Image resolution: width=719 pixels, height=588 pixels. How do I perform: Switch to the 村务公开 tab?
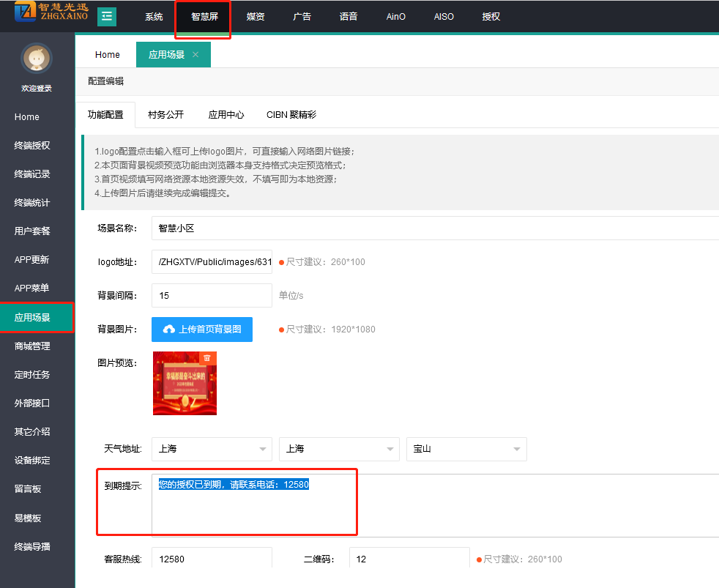click(x=165, y=115)
